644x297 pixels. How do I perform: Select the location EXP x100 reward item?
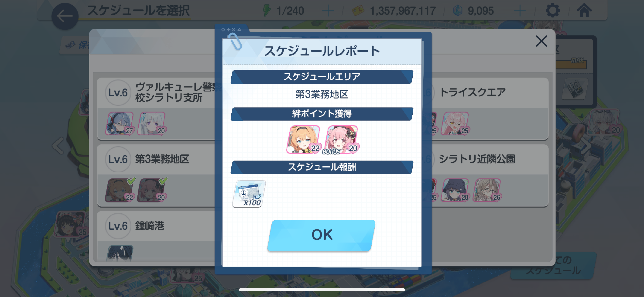click(249, 193)
